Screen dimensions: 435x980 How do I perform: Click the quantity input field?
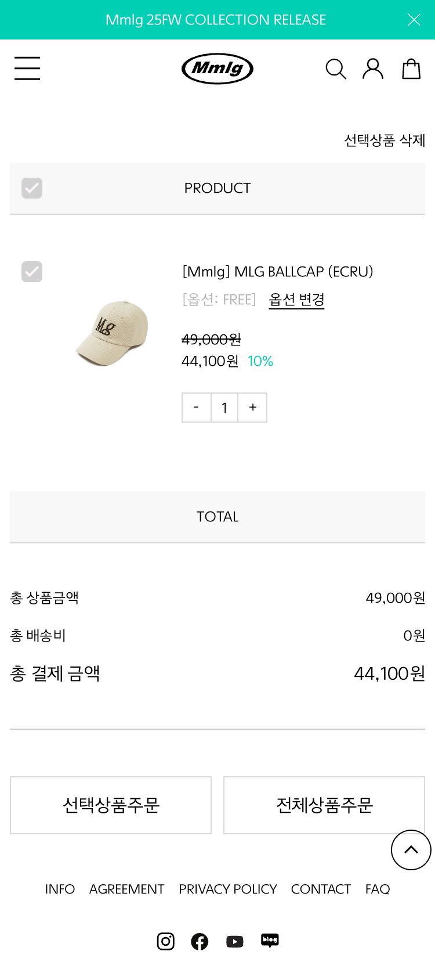tap(224, 408)
